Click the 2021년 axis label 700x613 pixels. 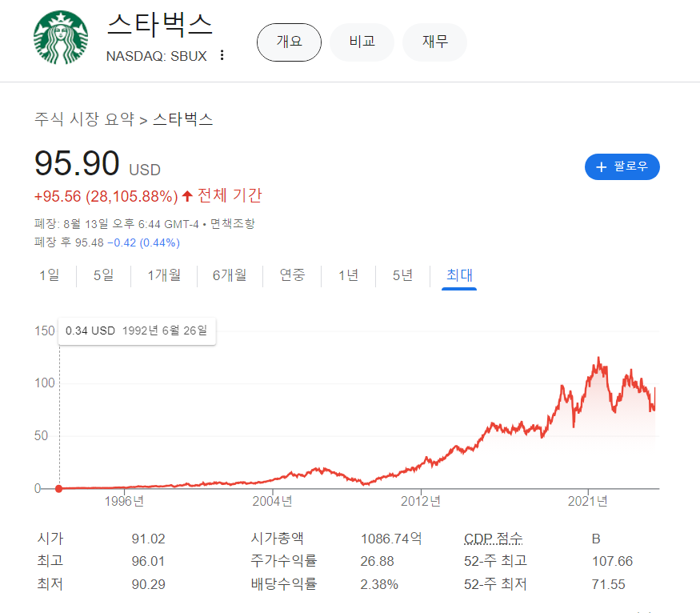pos(587,502)
